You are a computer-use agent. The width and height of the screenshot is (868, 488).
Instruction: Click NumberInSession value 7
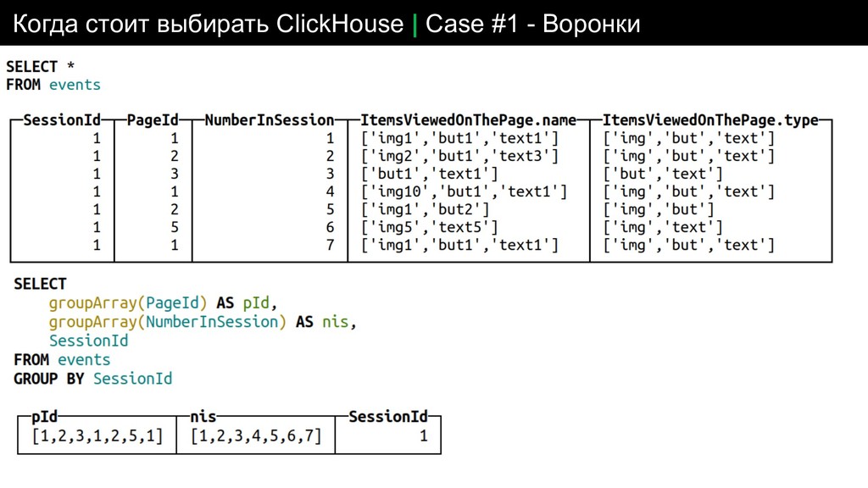(330, 245)
